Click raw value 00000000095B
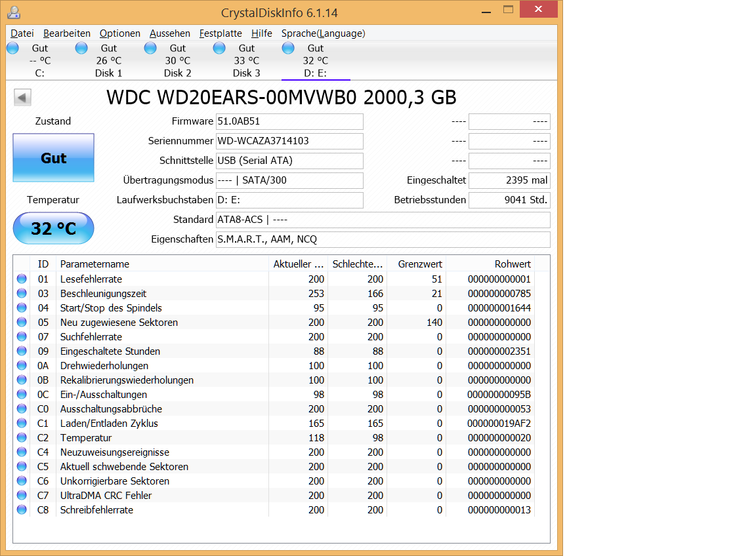 [499, 395]
